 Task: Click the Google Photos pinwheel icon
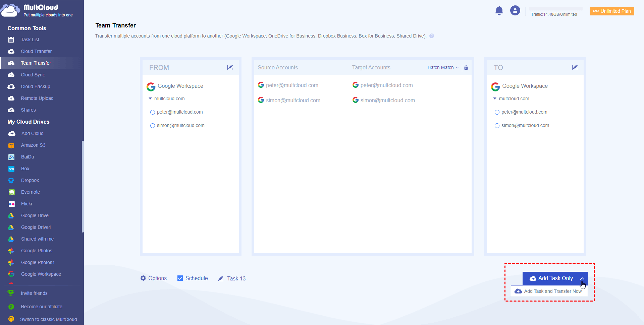(11, 251)
